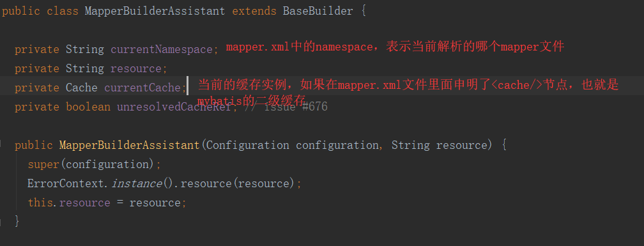Click ErrorContext class reference

click(66, 183)
